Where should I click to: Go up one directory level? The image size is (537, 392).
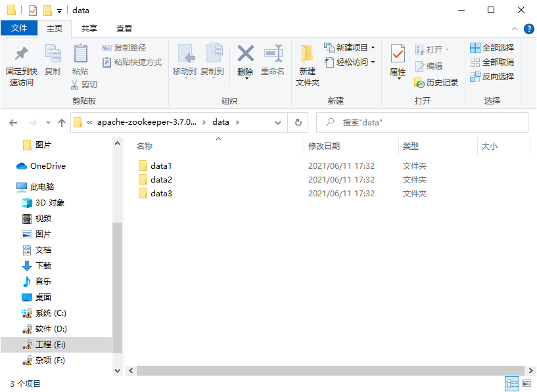62,122
